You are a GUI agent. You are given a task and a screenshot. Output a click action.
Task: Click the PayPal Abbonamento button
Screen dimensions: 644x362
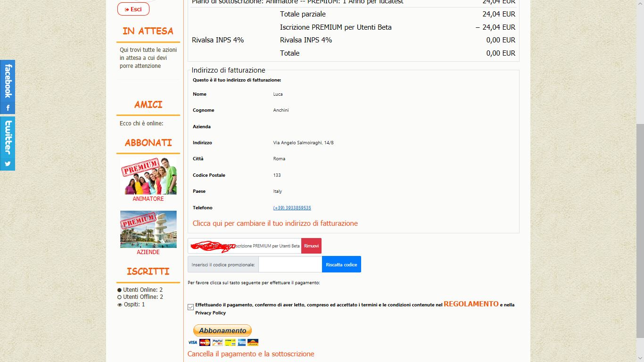(223, 330)
